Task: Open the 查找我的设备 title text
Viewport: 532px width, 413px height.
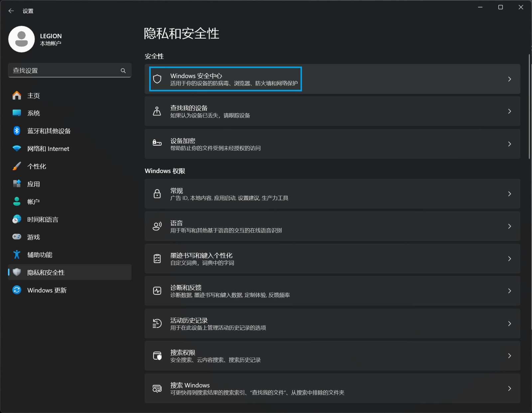Action: click(189, 108)
